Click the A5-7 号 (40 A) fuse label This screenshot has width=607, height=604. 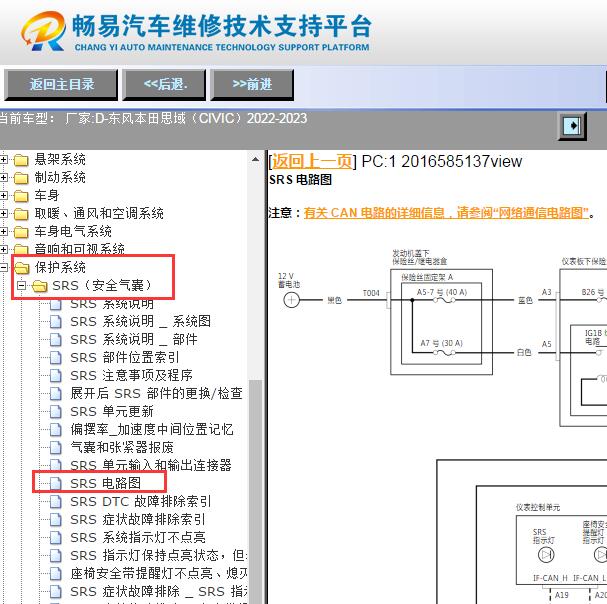[442, 292]
